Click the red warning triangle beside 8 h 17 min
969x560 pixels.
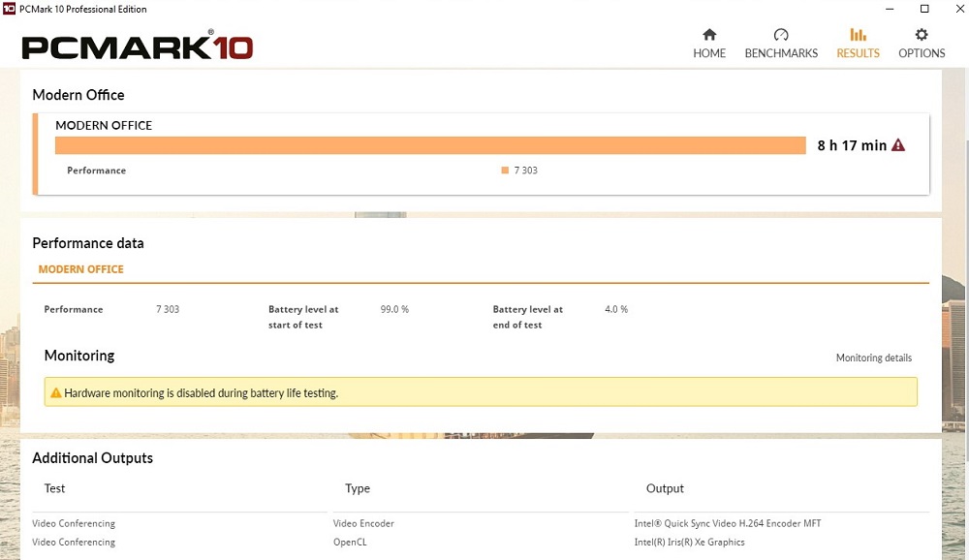pos(898,145)
